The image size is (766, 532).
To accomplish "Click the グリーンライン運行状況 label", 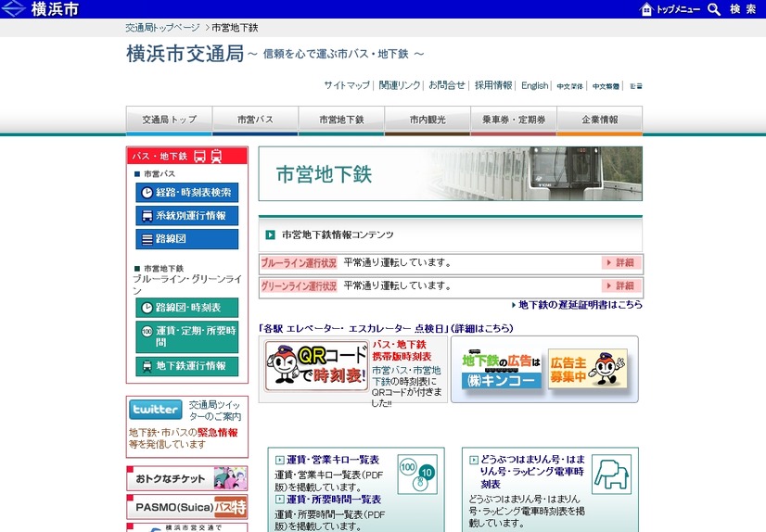I will pos(299,286).
